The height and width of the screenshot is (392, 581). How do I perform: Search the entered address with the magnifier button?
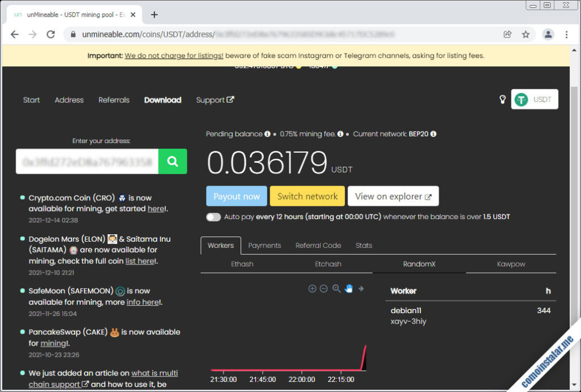(x=172, y=161)
